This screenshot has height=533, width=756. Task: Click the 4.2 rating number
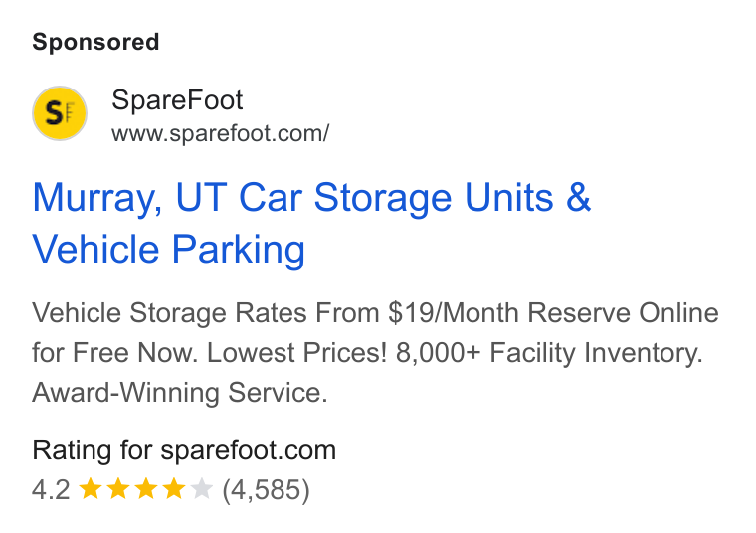(x=51, y=490)
